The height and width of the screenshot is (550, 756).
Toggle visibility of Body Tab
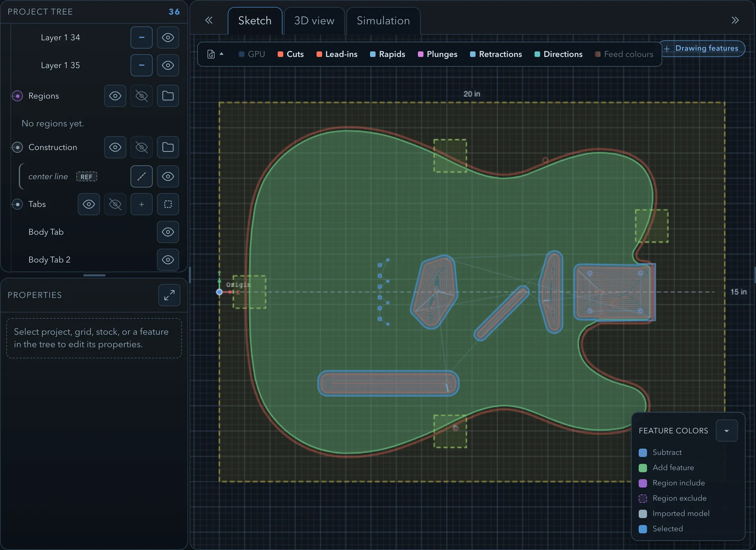168,232
